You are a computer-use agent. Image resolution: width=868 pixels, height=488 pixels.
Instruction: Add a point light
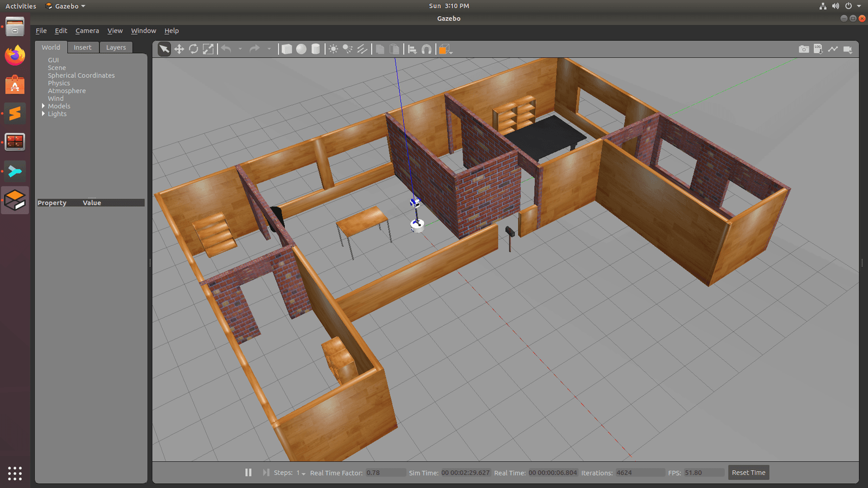pos(333,49)
